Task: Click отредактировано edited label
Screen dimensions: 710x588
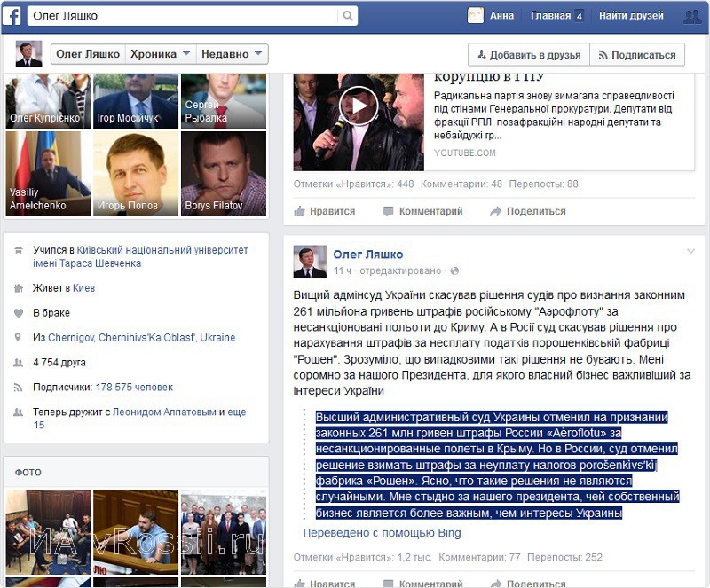Action: point(400,270)
